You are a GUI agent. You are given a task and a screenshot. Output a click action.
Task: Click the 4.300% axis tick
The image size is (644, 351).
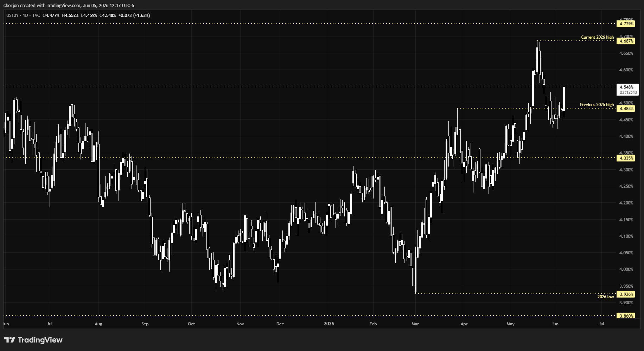coord(626,170)
